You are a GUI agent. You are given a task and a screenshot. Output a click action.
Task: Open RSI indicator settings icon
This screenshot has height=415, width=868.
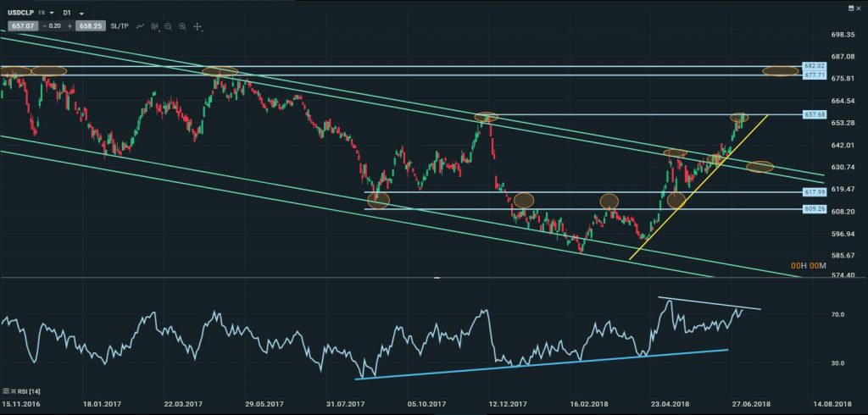pyautogui.click(x=8, y=390)
